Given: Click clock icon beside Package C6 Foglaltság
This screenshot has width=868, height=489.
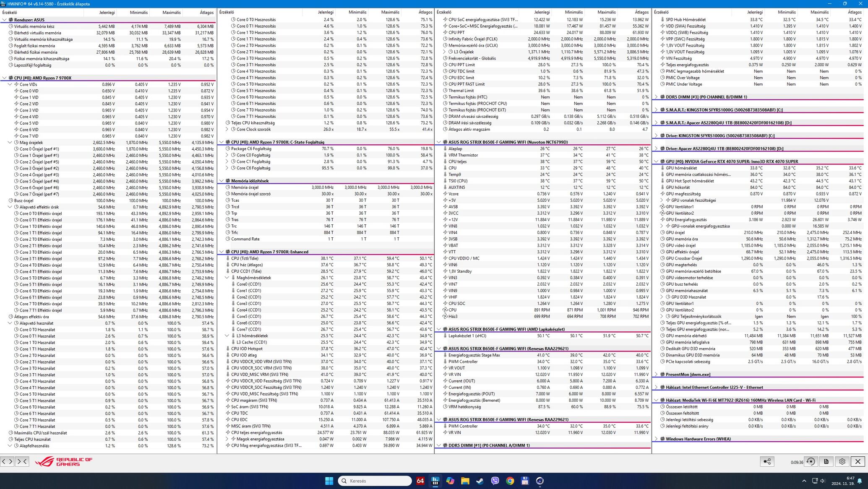Looking at the screenshot, I should [228, 148].
